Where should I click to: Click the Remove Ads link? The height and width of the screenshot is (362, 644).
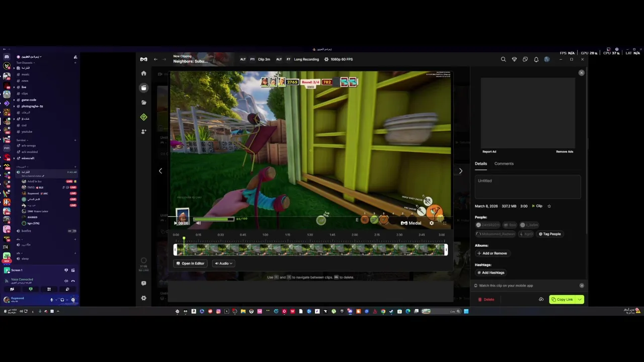pos(565,151)
